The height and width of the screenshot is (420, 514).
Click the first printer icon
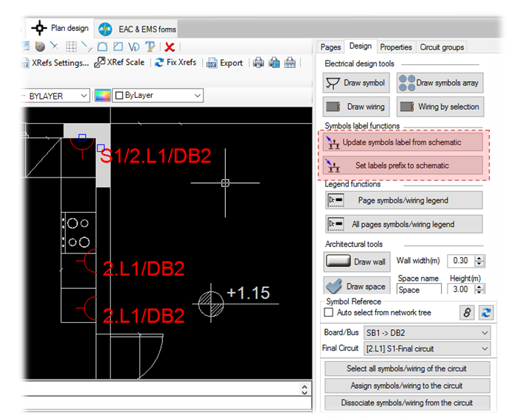pos(258,63)
